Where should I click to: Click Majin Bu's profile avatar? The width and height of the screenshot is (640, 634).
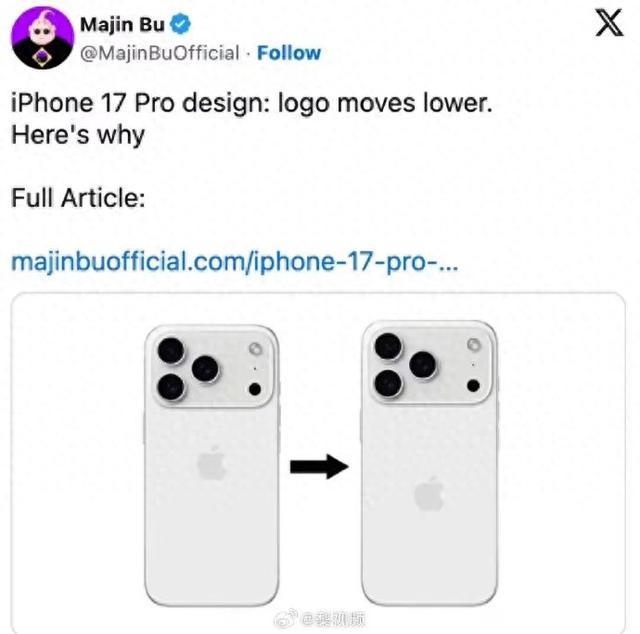[x=42, y=38]
